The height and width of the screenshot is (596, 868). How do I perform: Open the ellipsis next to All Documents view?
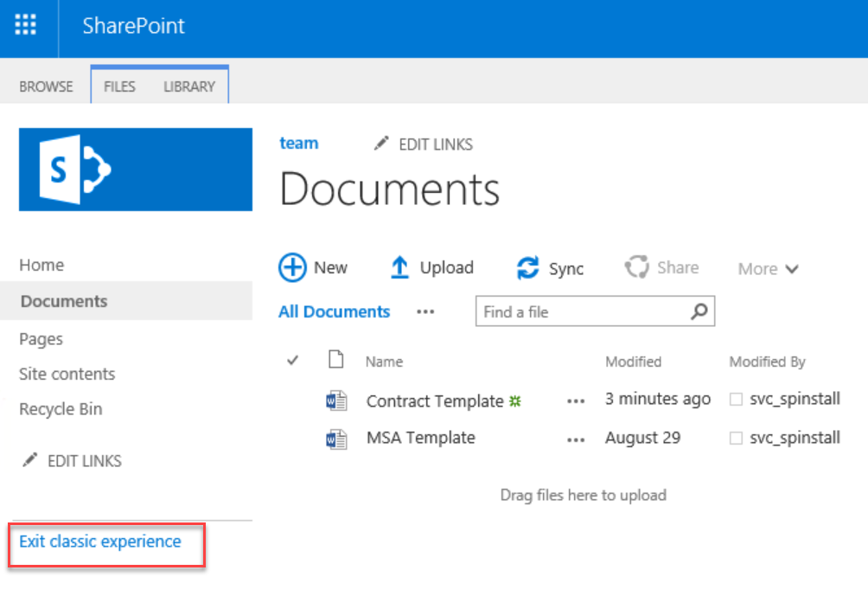point(424,312)
